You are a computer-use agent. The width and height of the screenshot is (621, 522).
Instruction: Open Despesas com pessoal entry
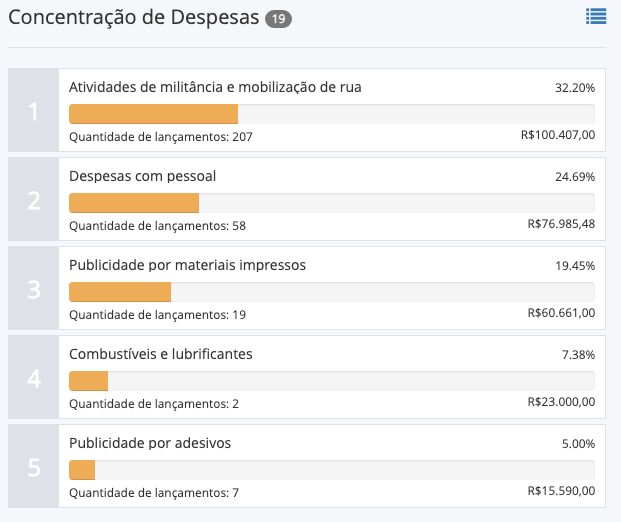[142, 176]
